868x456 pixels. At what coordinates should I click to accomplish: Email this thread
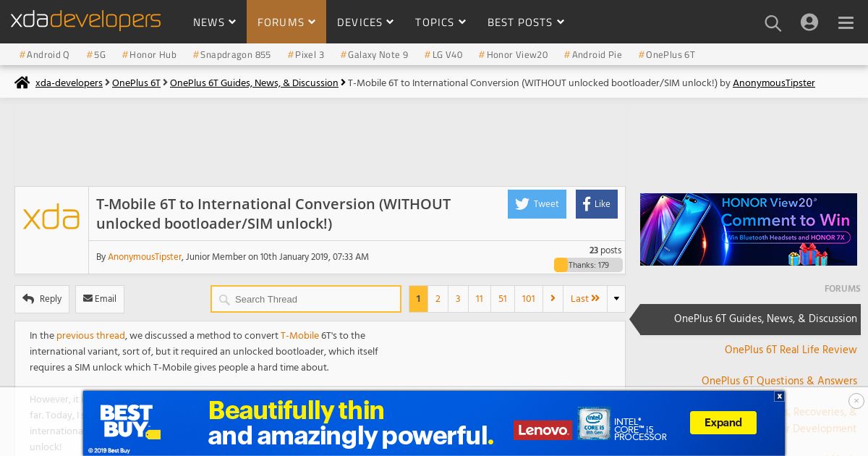[100, 299]
